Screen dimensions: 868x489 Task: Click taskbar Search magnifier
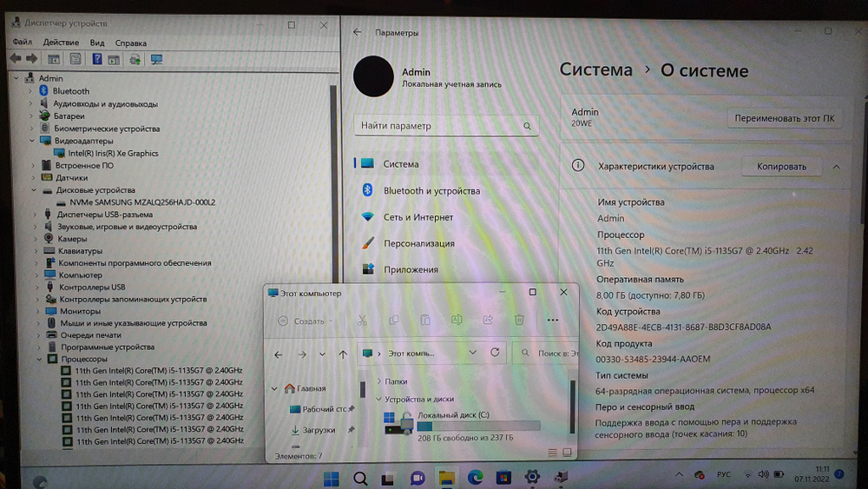tap(360, 478)
